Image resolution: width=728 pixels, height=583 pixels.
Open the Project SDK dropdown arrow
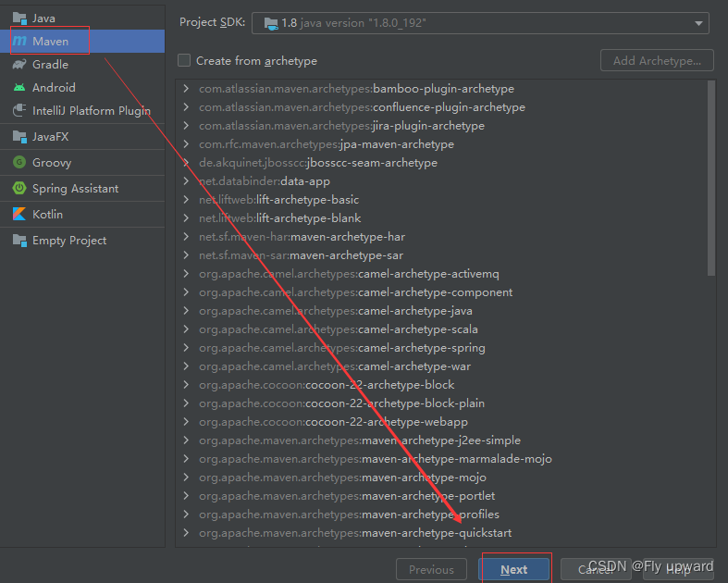pyautogui.click(x=698, y=23)
